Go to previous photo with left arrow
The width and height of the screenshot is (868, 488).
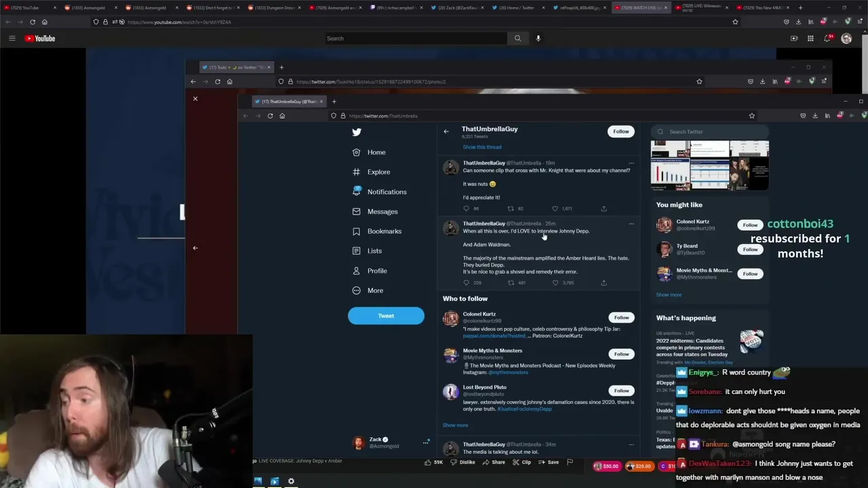(195, 248)
